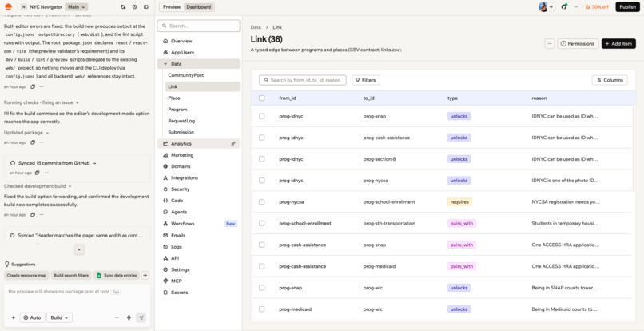Select the Auto model button

pyautogui.click(x=32, y=318)
